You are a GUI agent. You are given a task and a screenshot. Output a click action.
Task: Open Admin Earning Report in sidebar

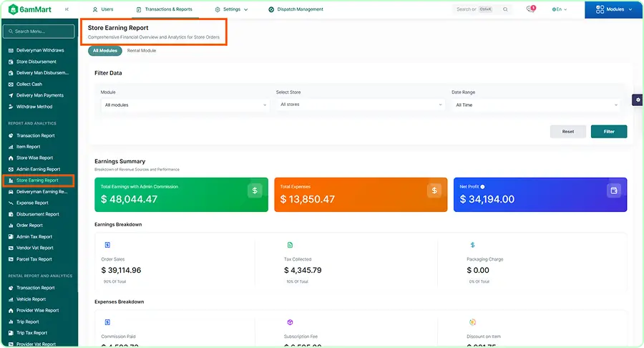click(x=38, y=169)
